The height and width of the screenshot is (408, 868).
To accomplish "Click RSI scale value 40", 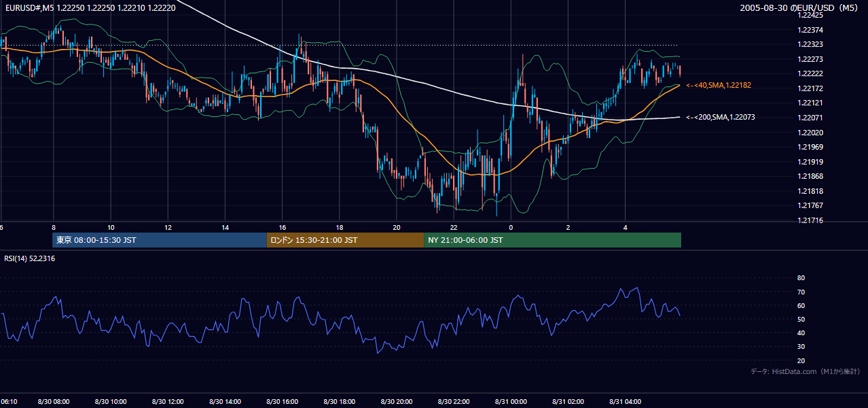I will point(801,333).
